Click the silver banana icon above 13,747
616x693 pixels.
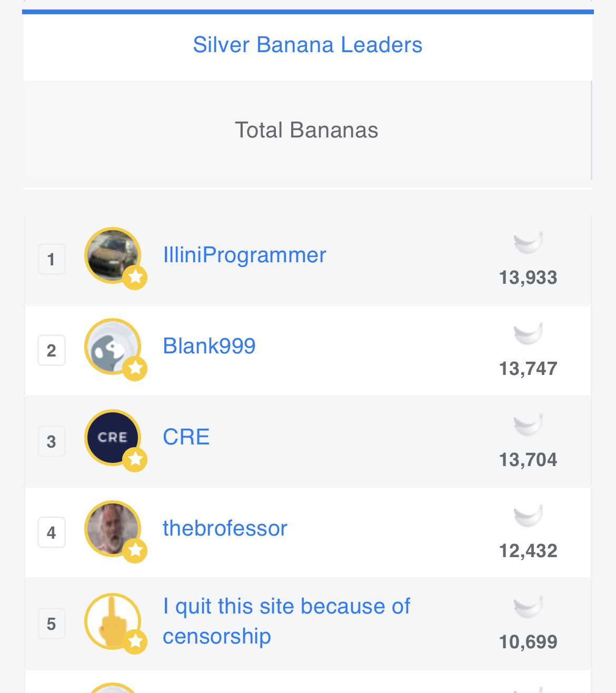[528, 333]
